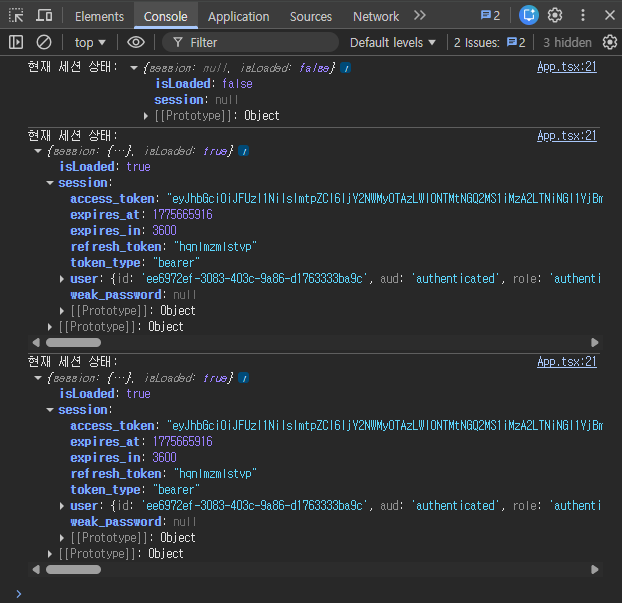Open console settings gear beside 3 hidden
The width and height of the screenshot is (622, 603).
click(x=610, y=42)
